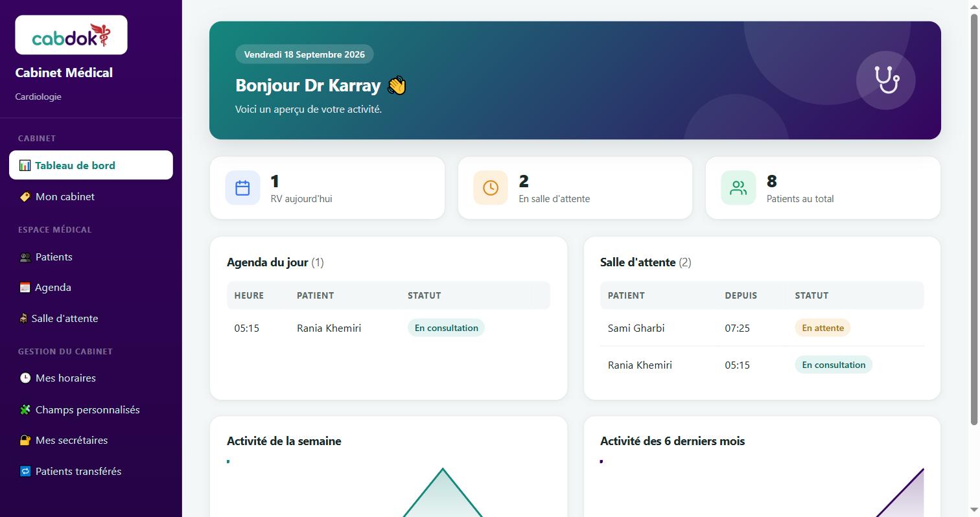Viewport: 980px width, 517px height.
Task: Open Champs personnalisés page
Action: [x=91, y=409]
